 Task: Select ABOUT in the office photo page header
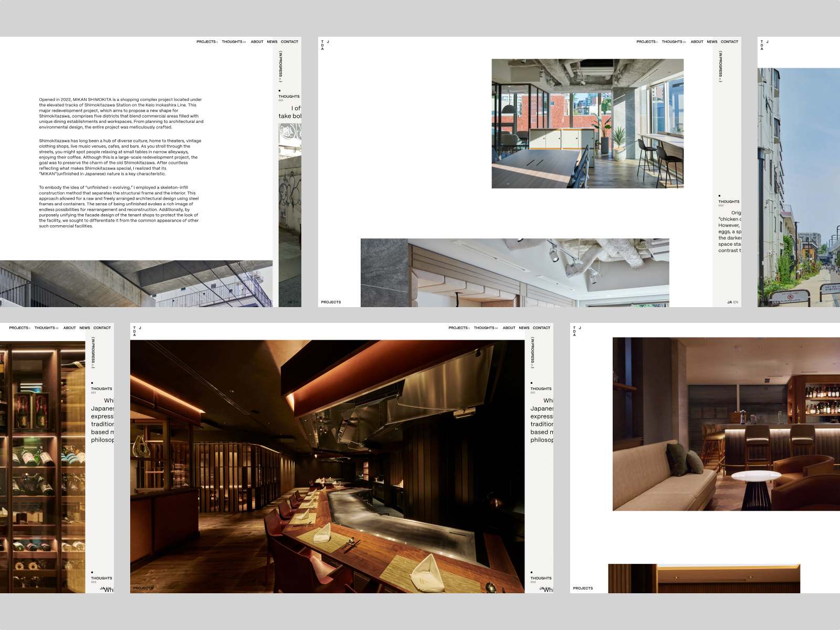[x=697, y=42]
